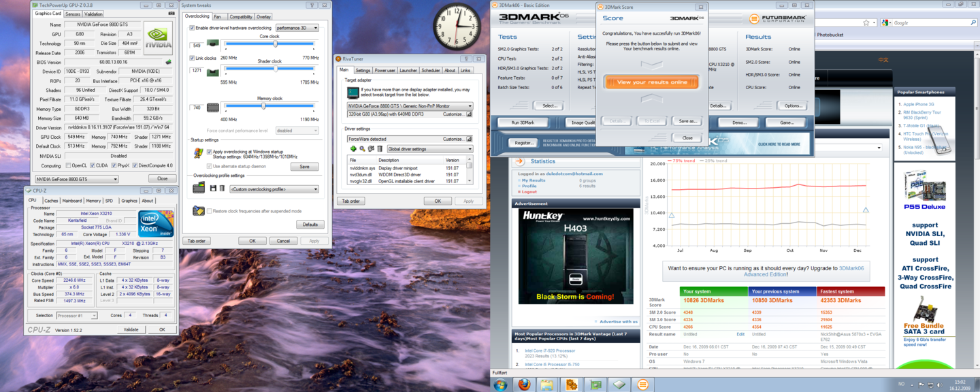Click the save profile floppy icon in System tweaks
Viewport: 980px width, 392px height.
pyautogui.click(x=213, y=189)
